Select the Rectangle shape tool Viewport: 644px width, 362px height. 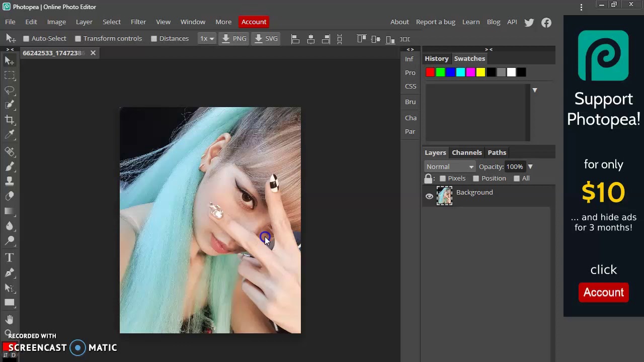10,302
